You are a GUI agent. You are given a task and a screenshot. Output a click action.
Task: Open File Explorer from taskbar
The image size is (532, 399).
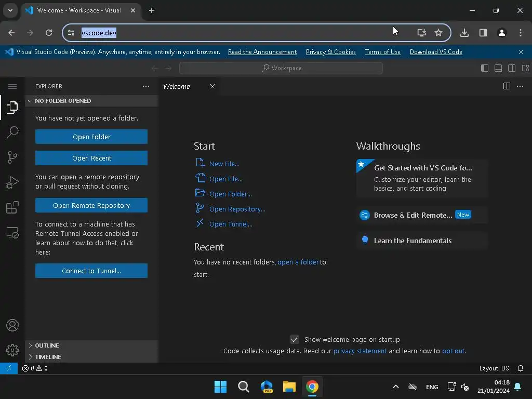point(289,387)
